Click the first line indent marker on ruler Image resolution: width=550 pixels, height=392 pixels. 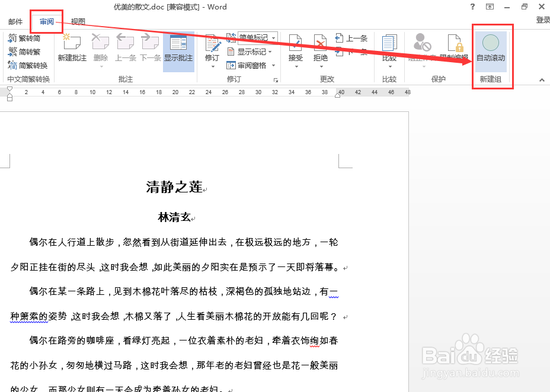coord(10,89)
